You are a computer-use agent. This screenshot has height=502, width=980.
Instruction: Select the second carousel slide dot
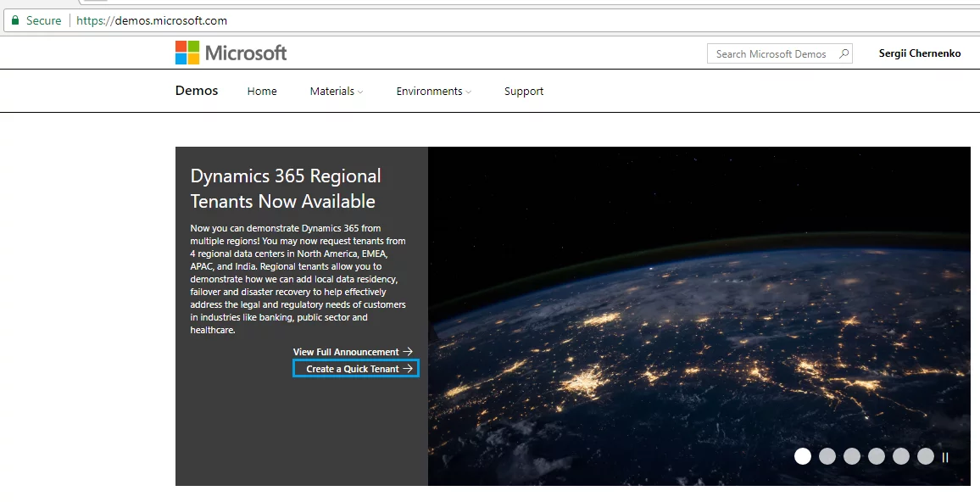tap(827, 456)
